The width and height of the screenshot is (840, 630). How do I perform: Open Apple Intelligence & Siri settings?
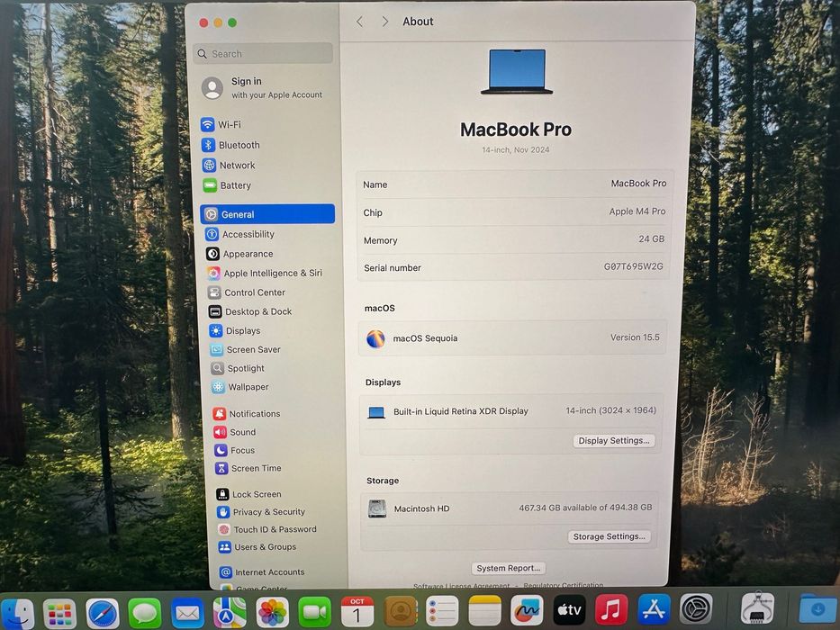(265, 274)
